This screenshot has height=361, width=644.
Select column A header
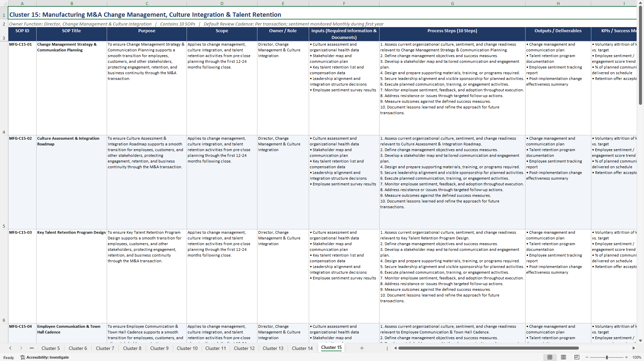[22, 3]
